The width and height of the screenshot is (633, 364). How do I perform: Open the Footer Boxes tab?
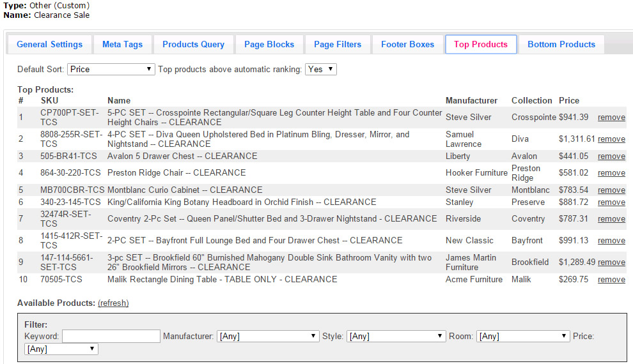pyautogui.click(x=408, y=44)
